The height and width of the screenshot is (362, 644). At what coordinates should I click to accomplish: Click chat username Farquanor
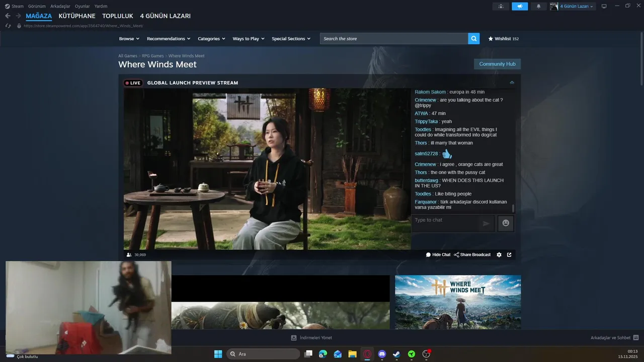[x=426, y=202]
